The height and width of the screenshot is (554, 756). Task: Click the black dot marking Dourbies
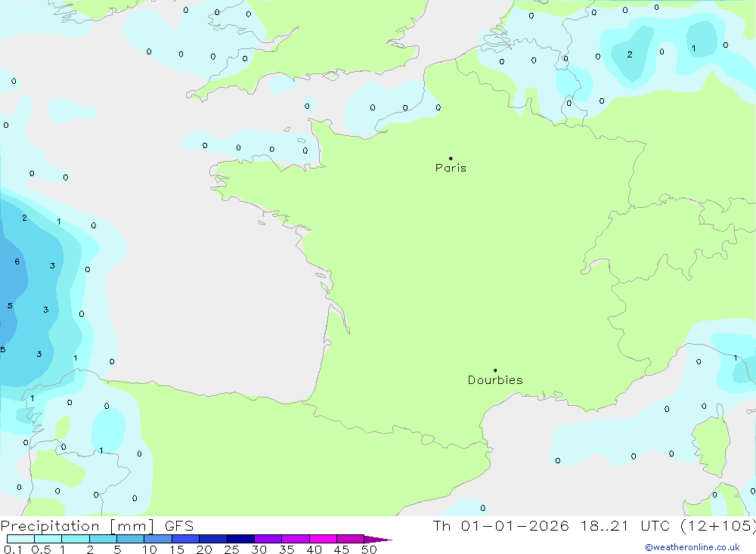pos(495,370)
